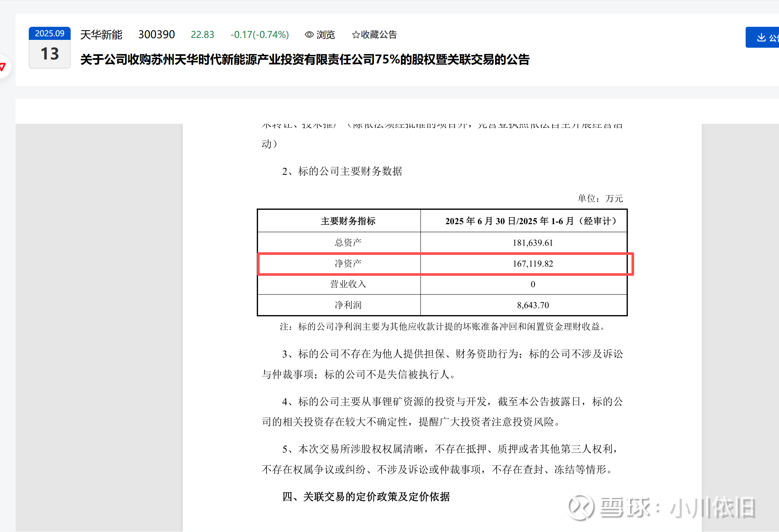Click the announcement title about the 75% equity acquisition
Viewport: 779px width, 532px height.
[304, 59]
